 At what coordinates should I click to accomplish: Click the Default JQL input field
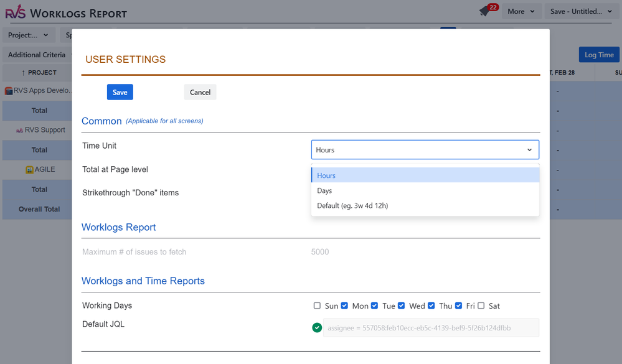point(431,327)
